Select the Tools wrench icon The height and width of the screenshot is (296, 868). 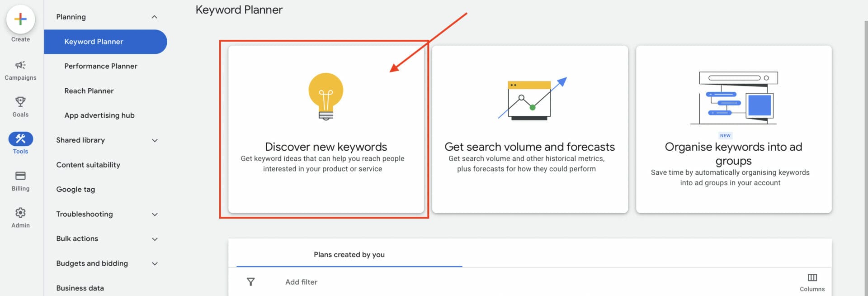[20, 139]
